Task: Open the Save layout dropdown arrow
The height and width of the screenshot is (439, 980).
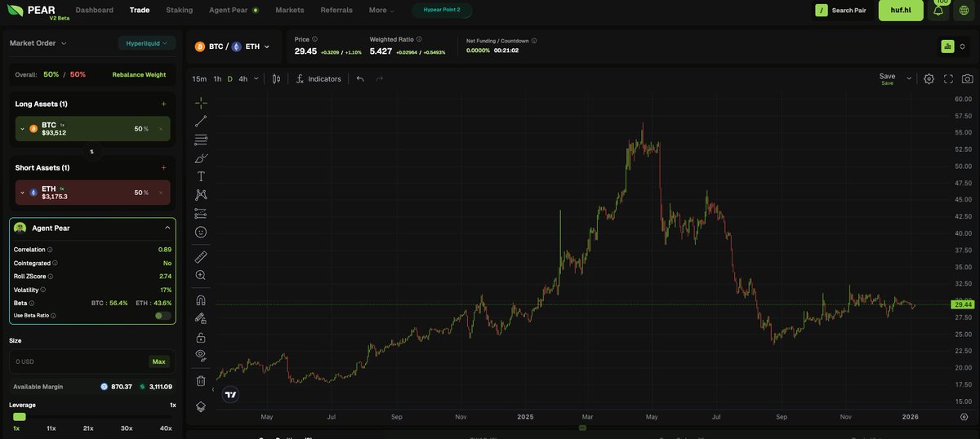Action: [909, 79]
